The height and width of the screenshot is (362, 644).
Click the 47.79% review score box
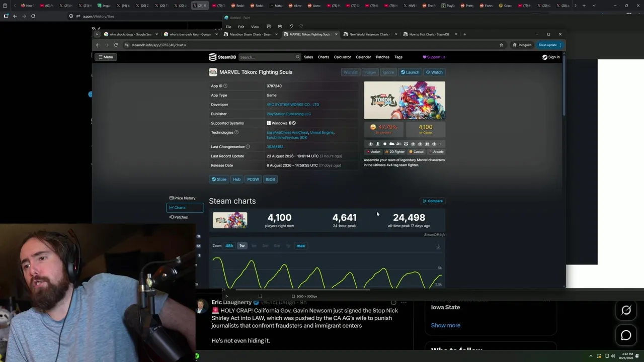(x=384, y=129)
